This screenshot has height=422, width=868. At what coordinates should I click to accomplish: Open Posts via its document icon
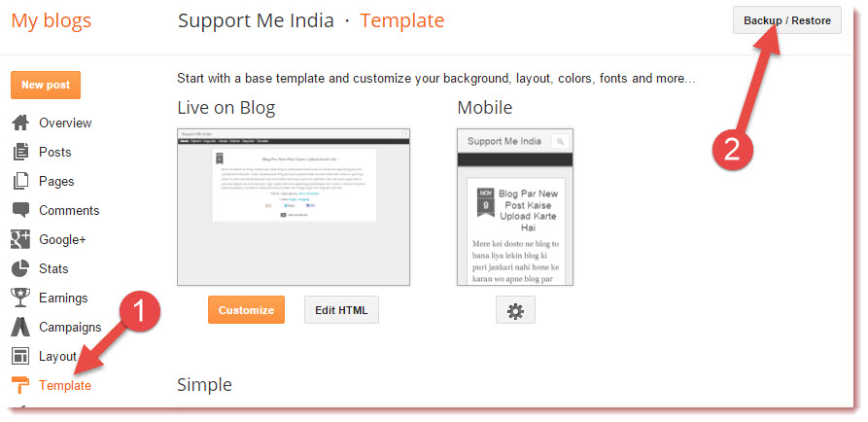click(20, 152)
